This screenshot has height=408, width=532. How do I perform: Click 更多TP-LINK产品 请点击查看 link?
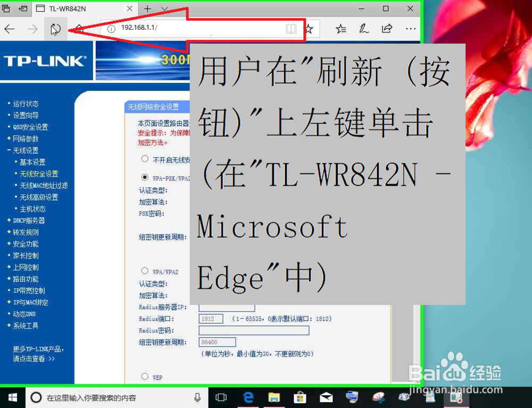(38, 354)
